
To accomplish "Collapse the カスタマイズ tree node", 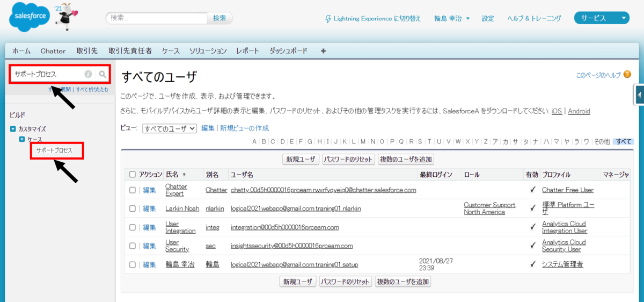I will [13, 129].
